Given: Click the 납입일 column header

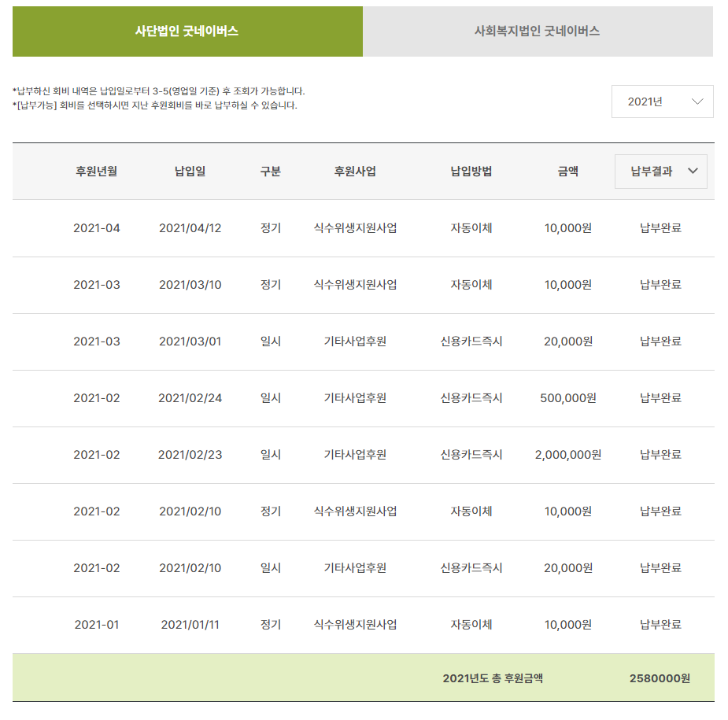Looking at the screenshot, I should coord(190,172).
